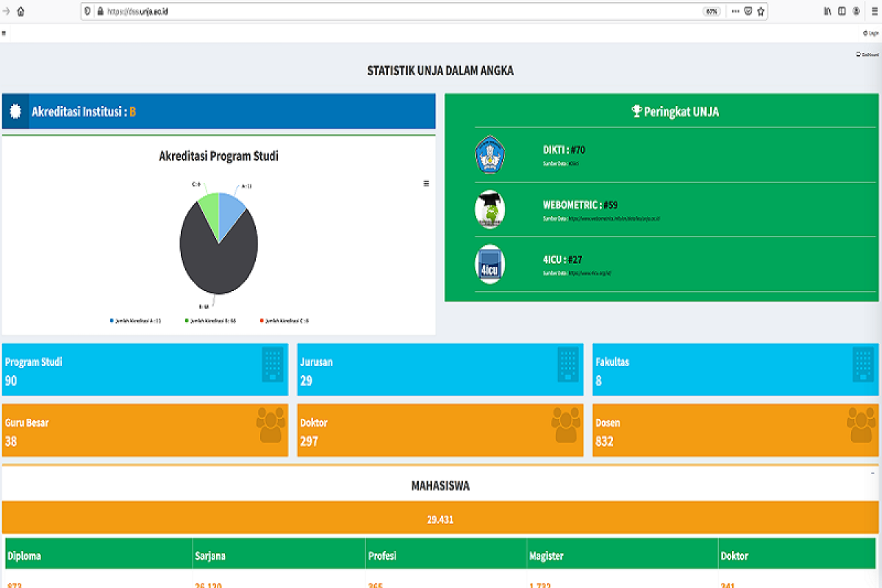The height and width of the screenshot is (588, 882).
Task: Toggle the Jumlah Akreditasi C legend item
Action: point(284,320)
